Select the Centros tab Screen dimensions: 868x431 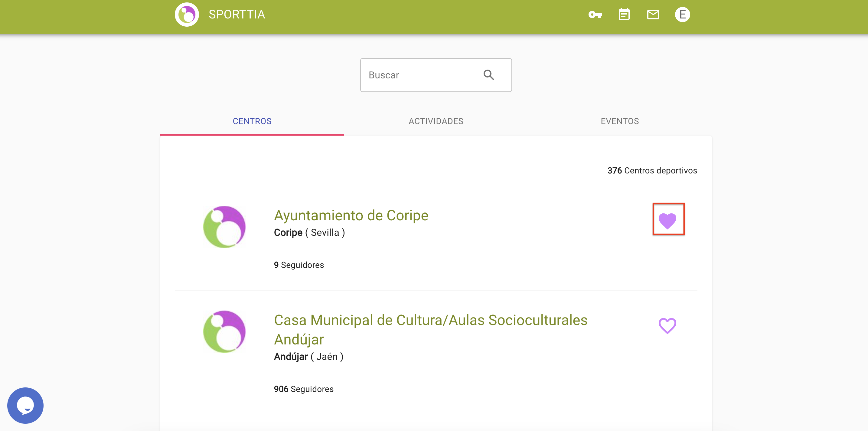[x=252, y=121]
